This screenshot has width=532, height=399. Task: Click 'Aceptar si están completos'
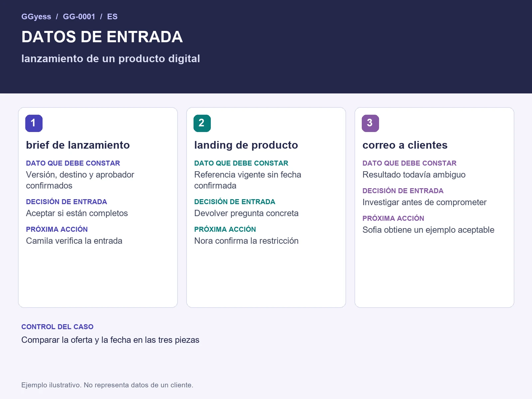pyautogui.click(x=77, y=213)
